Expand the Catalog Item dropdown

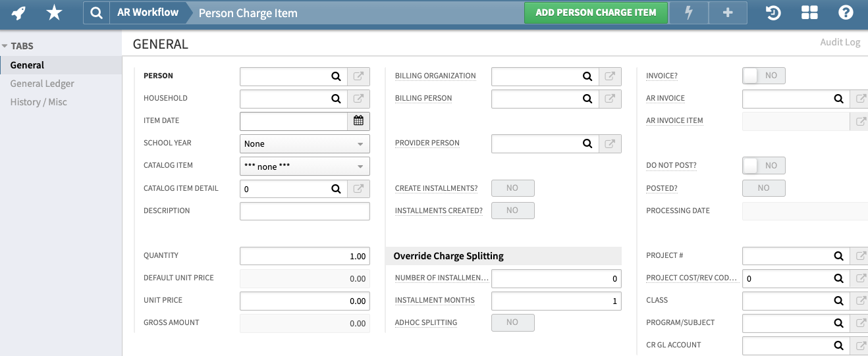304,166
